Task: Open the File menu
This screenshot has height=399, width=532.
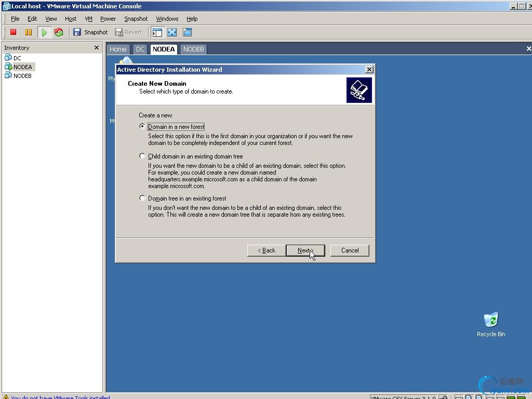Action: tap(15, 19)
